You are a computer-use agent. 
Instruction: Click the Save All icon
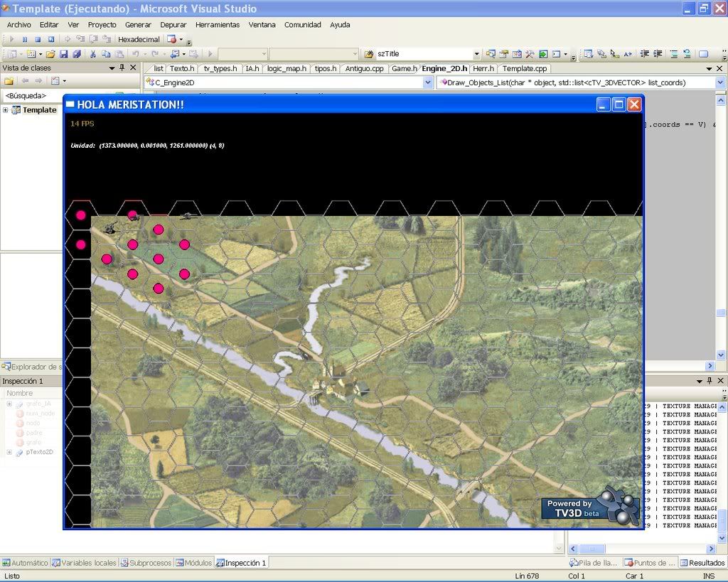[77, 54]
